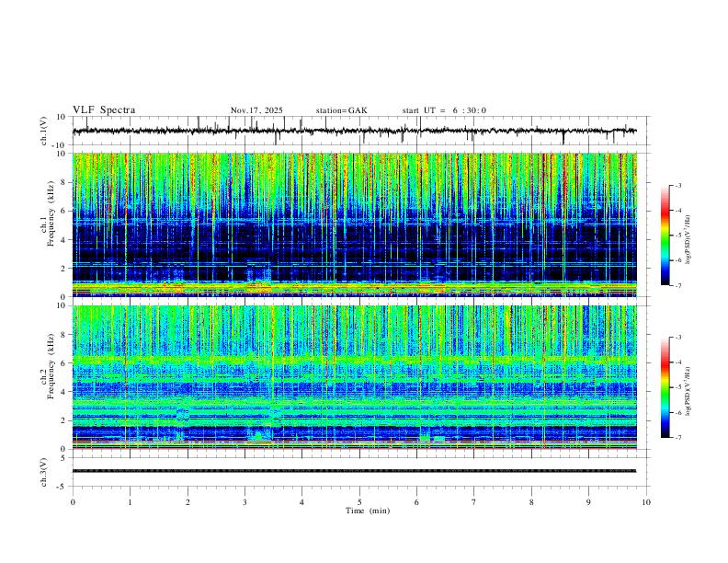Click the time axis tick label "3"
Image resolution: width=728 pixels, height=563 pixels.
(245, 502)
